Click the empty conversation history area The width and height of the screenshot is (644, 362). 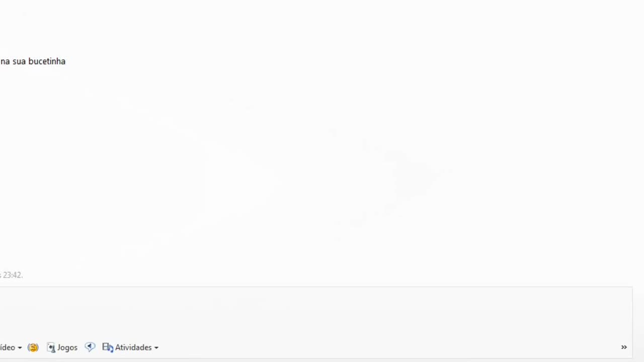[x=322, y=166]
